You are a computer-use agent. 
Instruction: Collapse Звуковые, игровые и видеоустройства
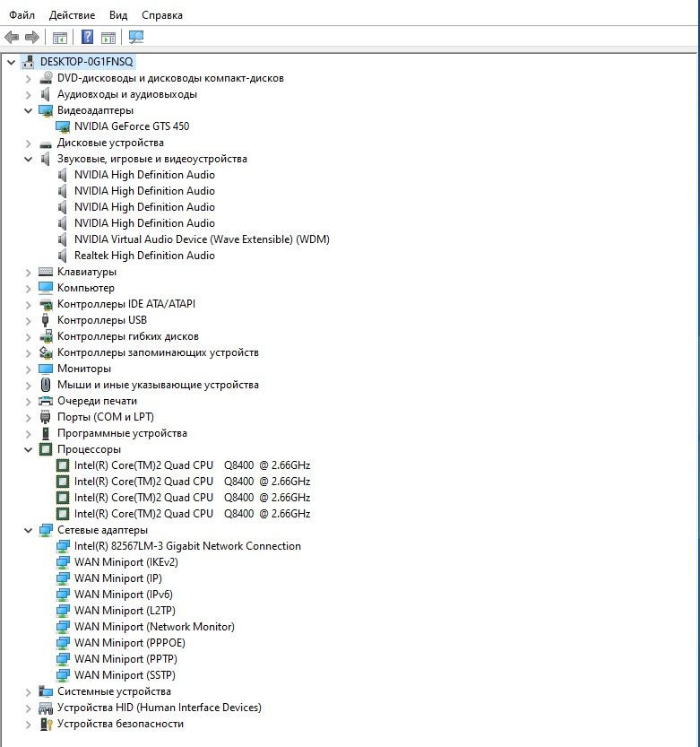tap(28, 159)
